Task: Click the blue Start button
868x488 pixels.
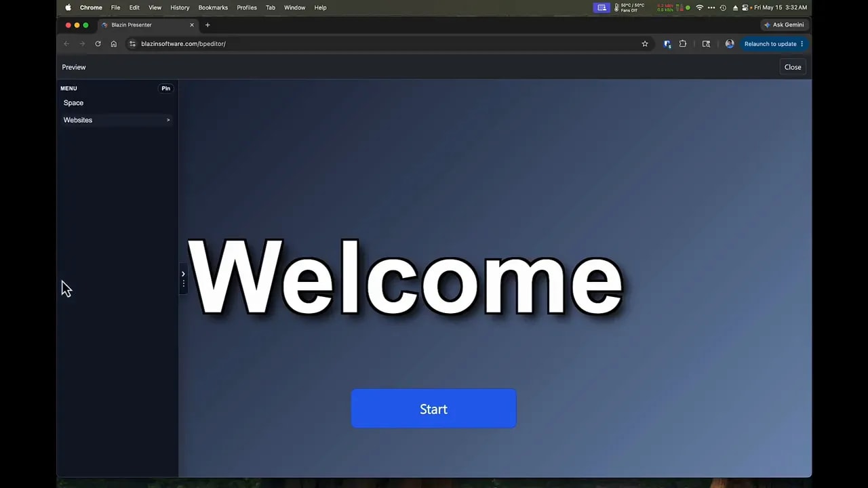Action: point(433,409)
